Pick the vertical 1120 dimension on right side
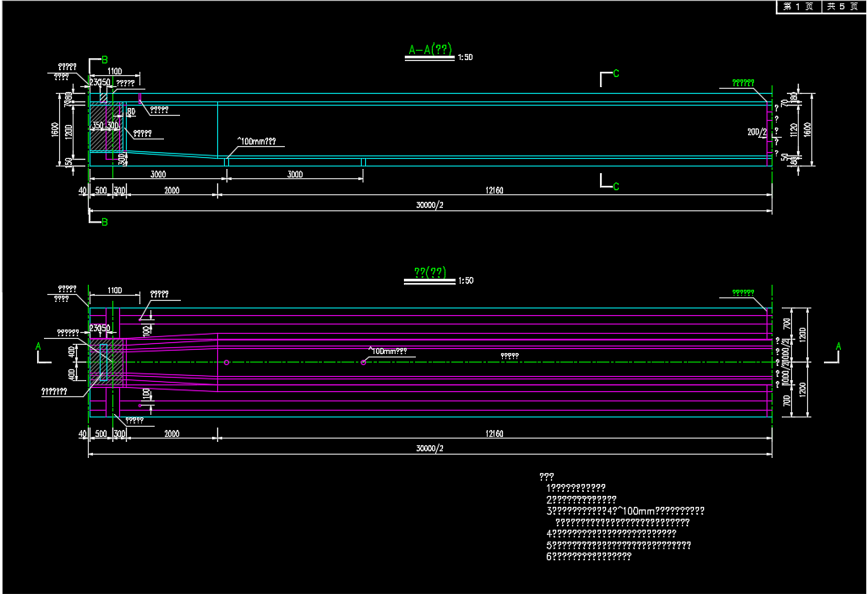The height and width of the screenshot is (594, 868). coord(794,129)
